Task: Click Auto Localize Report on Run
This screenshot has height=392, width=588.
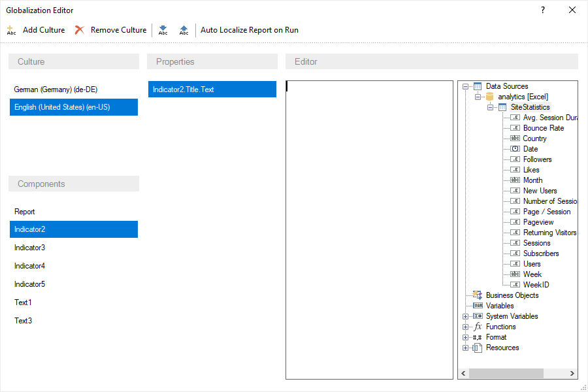Action: 250,30
